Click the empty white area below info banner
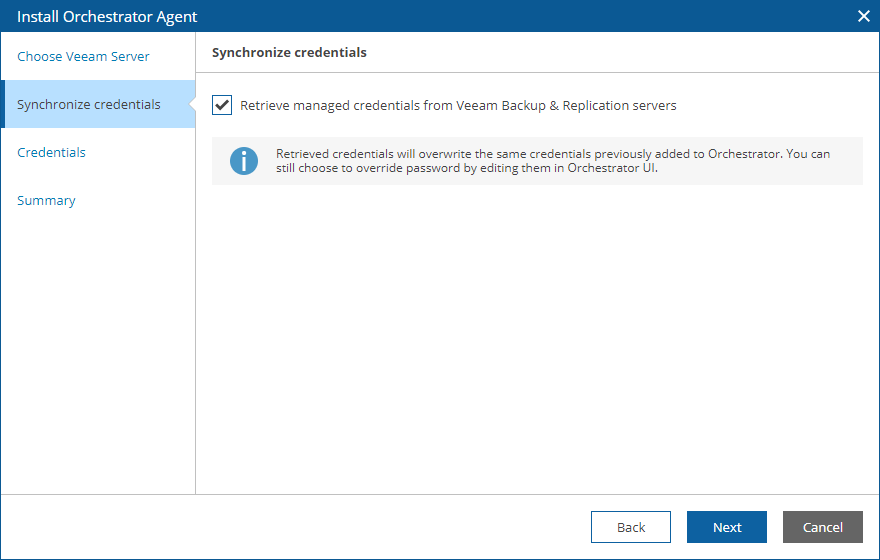The height and width of the screenshot is (560, 880). 537,337
